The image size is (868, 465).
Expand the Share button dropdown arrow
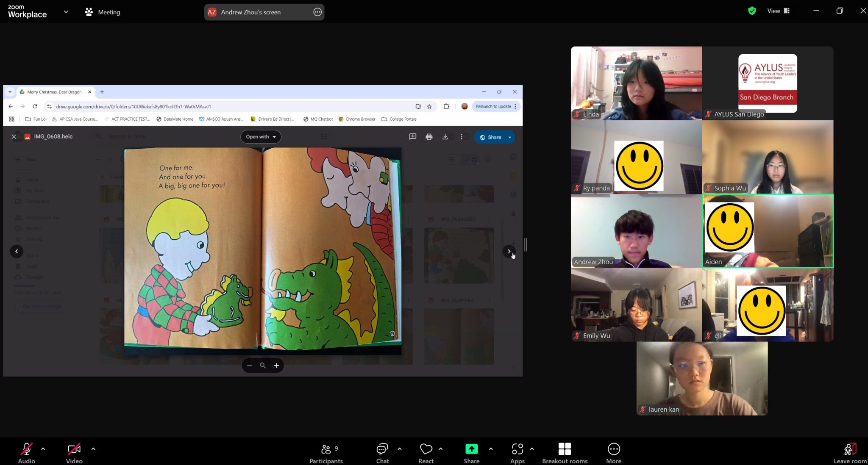[x=510, y=137]
